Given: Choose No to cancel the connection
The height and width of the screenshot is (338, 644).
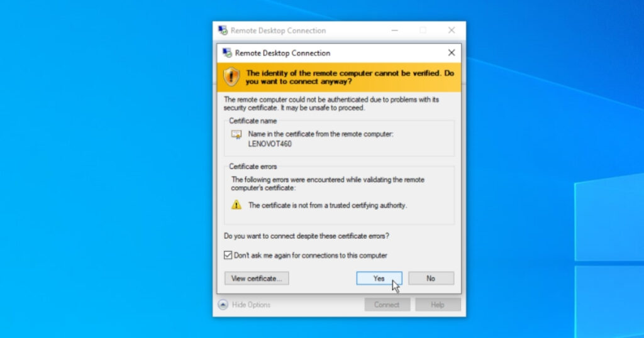Looking at the screenshot, I should [431, 278].
